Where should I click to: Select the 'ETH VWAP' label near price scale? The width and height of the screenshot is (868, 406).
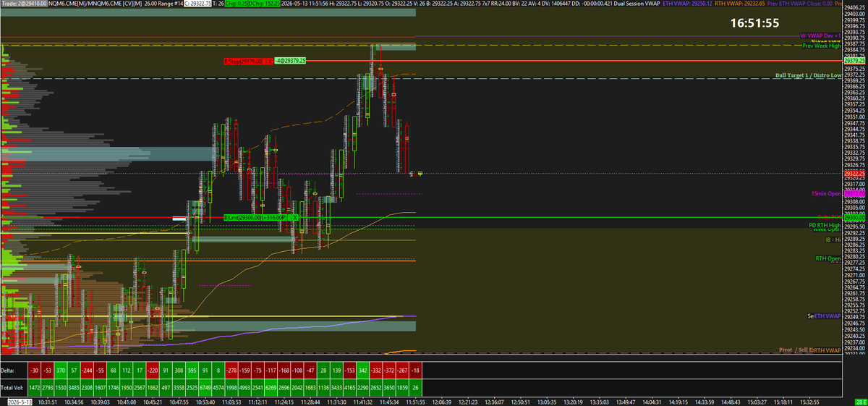tap(827, 316)
